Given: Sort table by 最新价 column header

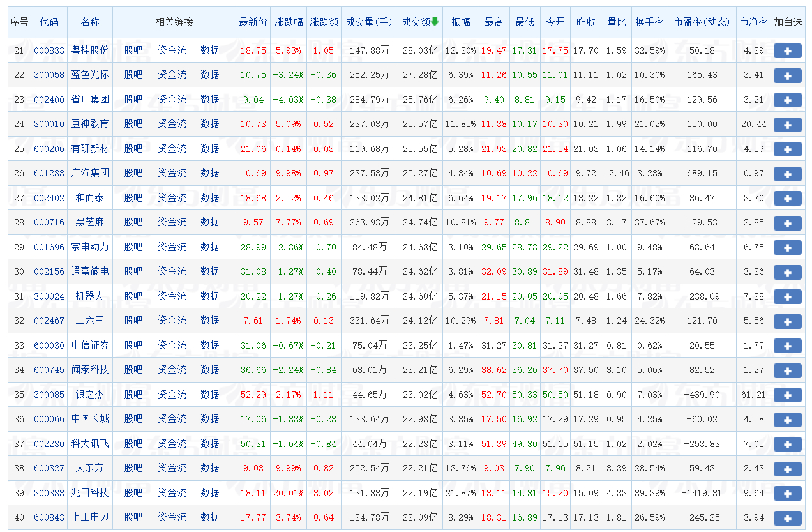Looking at the screenshot, I should [253, 22].
